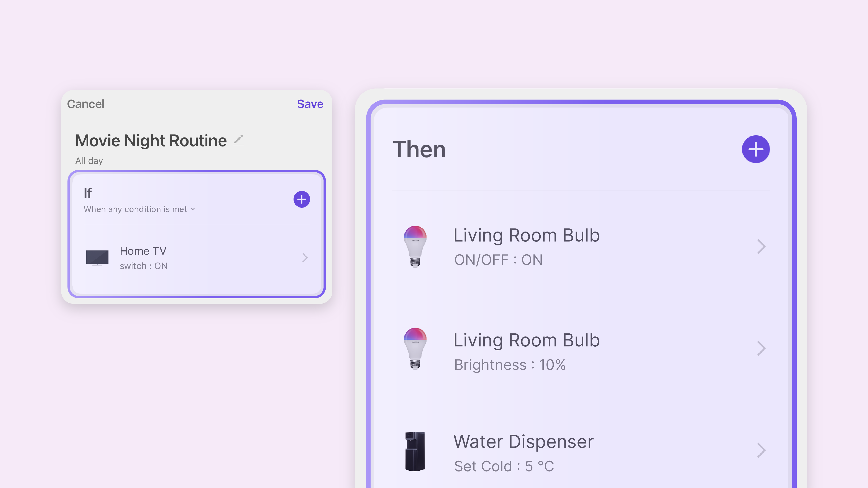Add a new condition with If plus button
This screenshot has height=488, width=868.
coord(302,199)
